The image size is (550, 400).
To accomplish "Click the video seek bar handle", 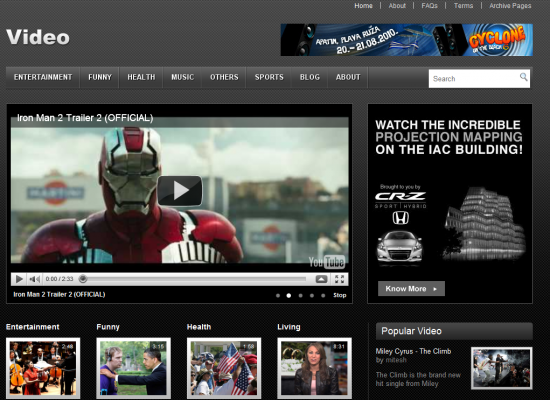I will point(83,279).
